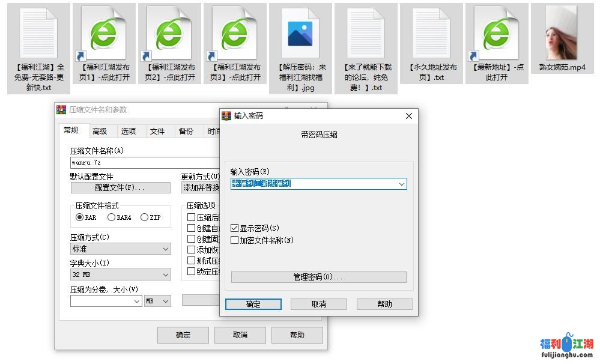Expand the 压缩方式 dropdown showing 标准
The height and width of the screenshot is (364, 600).
click(x=120, y=249)
